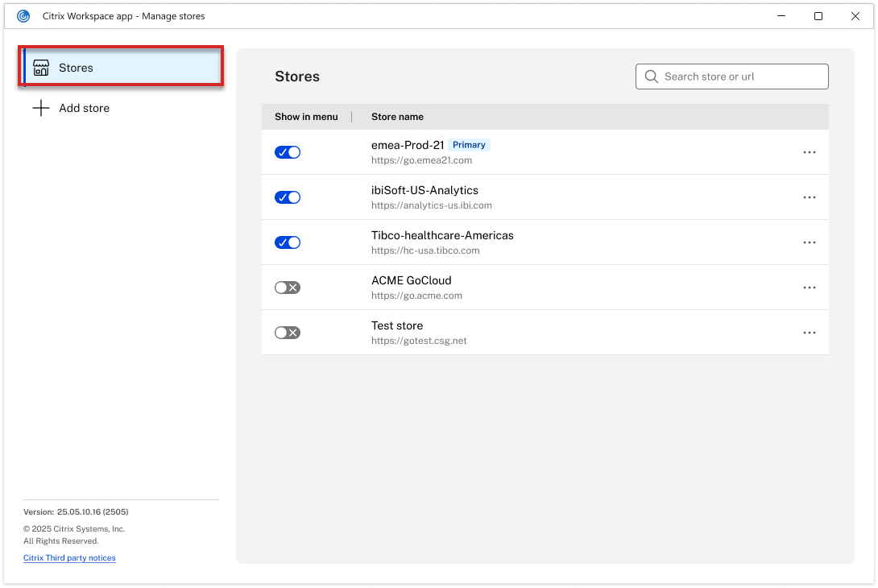Screen dimensions: 878x588
Task: Open more options for emea-Prod-21
Action: coord(809,152)
